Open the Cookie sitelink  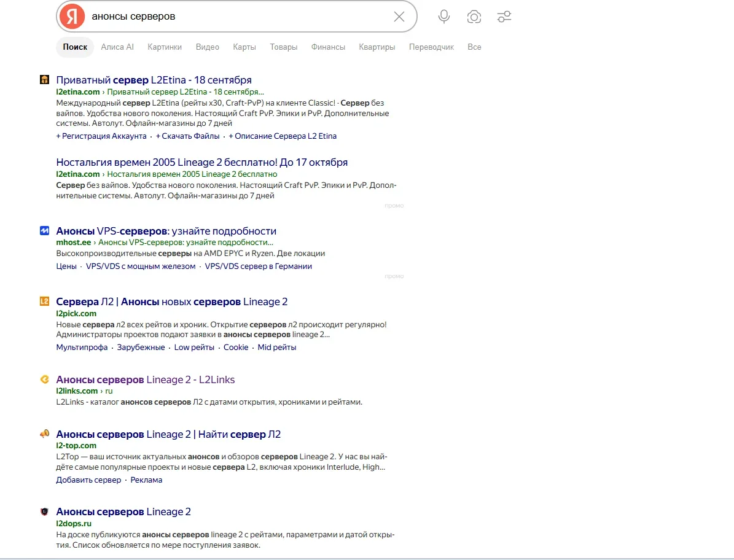236,347
